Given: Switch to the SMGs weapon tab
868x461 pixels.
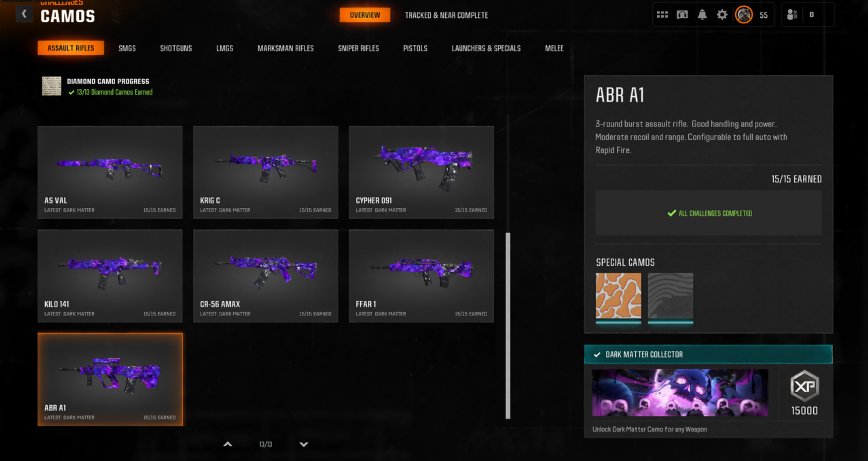Looking at the screenshot, I should [x=127, y=48].
